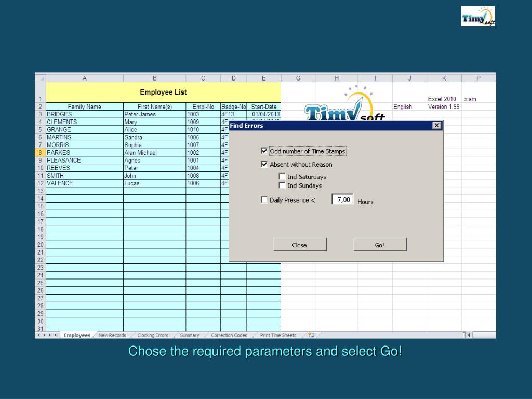Screen dimensions: 532x399
Task: Check the Daily Presence checkbox
Action: pos(264,200)
